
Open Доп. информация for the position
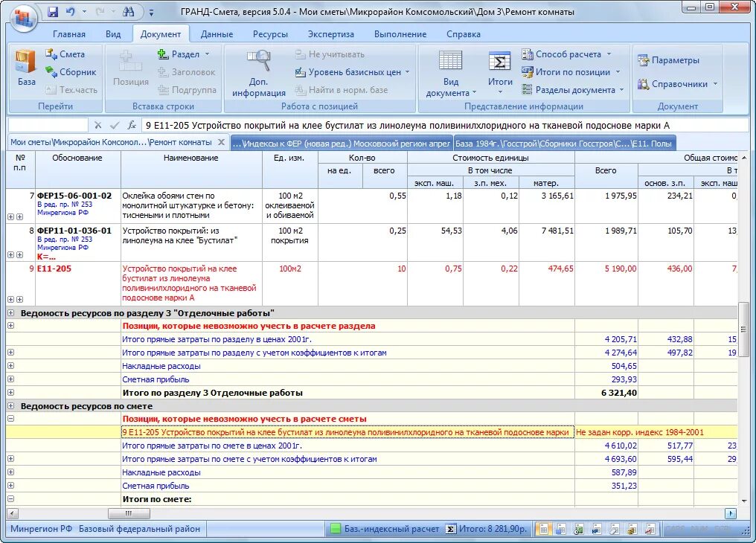(x=258, y=72)
